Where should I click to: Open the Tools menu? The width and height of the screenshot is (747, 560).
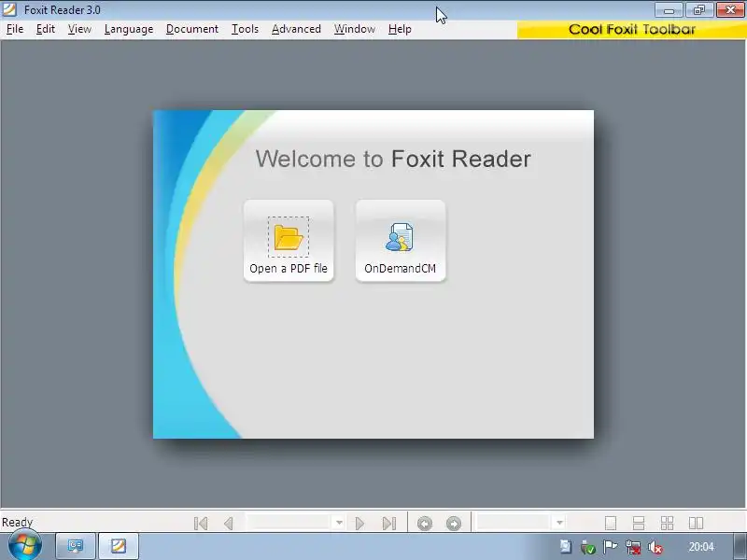[245, 29]
